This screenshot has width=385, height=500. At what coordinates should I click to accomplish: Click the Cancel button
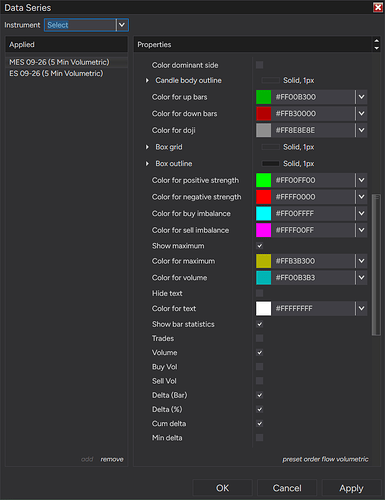click(x=287, y=488)
